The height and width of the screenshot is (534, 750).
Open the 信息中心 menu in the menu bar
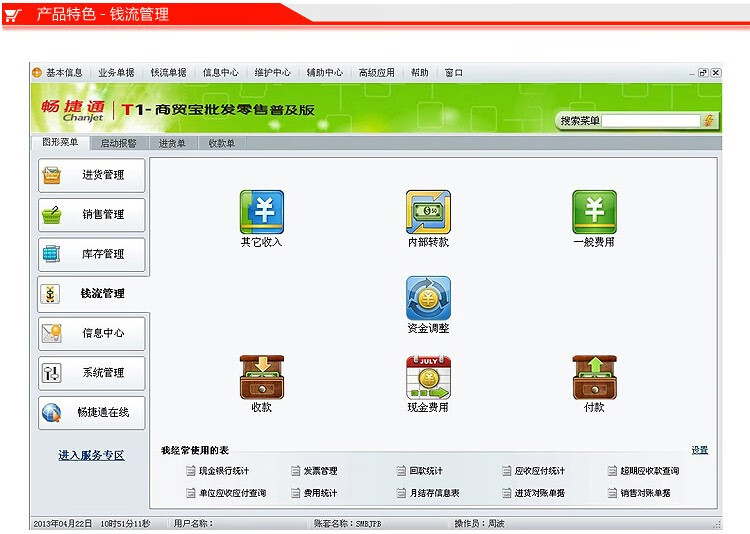pyautogui.click(x=221, y=73)
